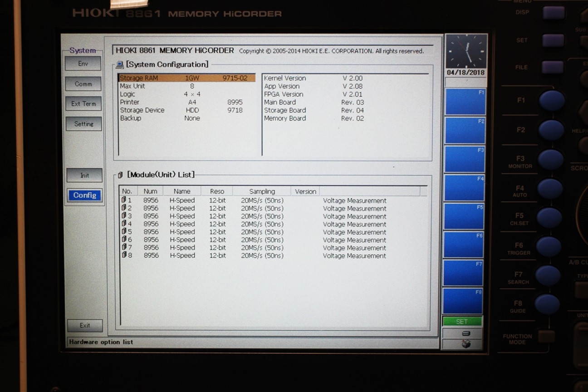Click Voltage Measurement in module 8 row
This screenshot has width=588, height=392.
(x=354, y=256)
